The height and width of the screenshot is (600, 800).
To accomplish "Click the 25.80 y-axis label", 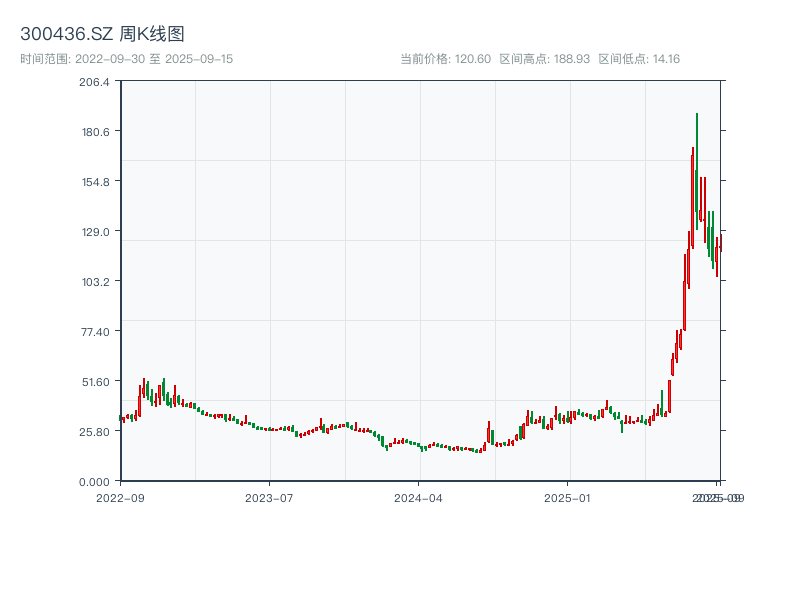I will tap(94, 432).
